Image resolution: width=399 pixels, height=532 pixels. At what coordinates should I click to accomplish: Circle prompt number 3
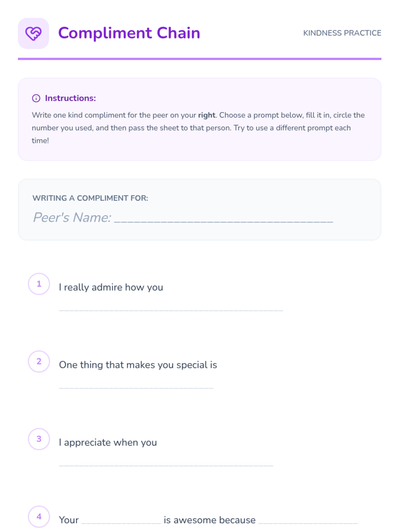click(x=39, y=439)
